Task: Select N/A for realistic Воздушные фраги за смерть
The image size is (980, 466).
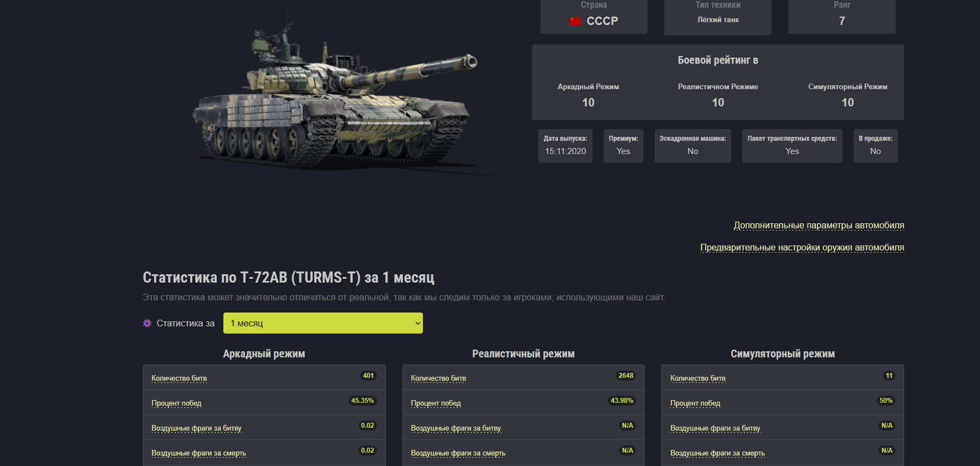Action: tap(627, 450)
